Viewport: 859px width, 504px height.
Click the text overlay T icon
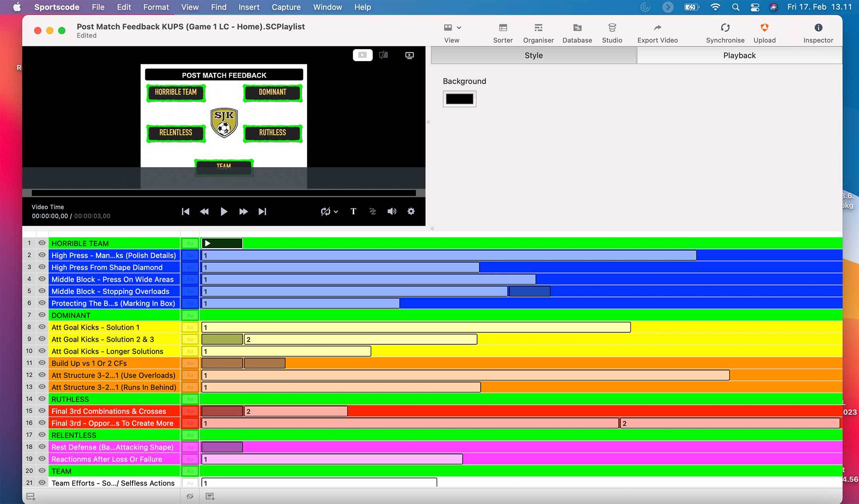pos(353,212)
